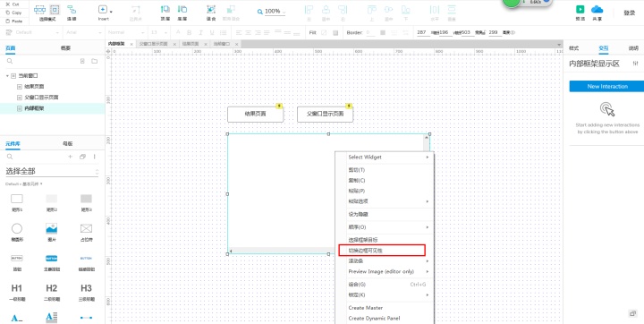644x324 pixels.
Task: Switch to the Outline tab in left panel
Action: tap(65, 48)
